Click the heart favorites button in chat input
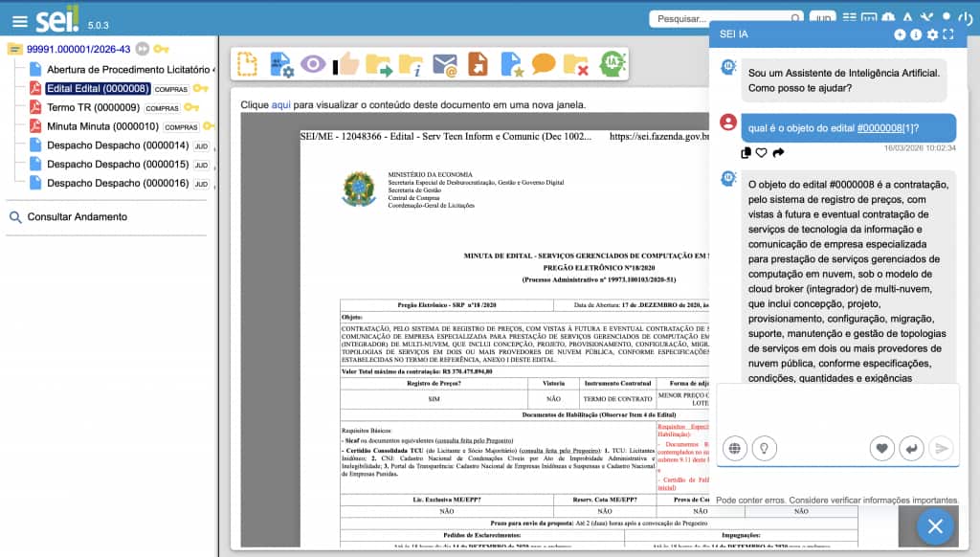980x557 pixels. click(x=881, y=448)
